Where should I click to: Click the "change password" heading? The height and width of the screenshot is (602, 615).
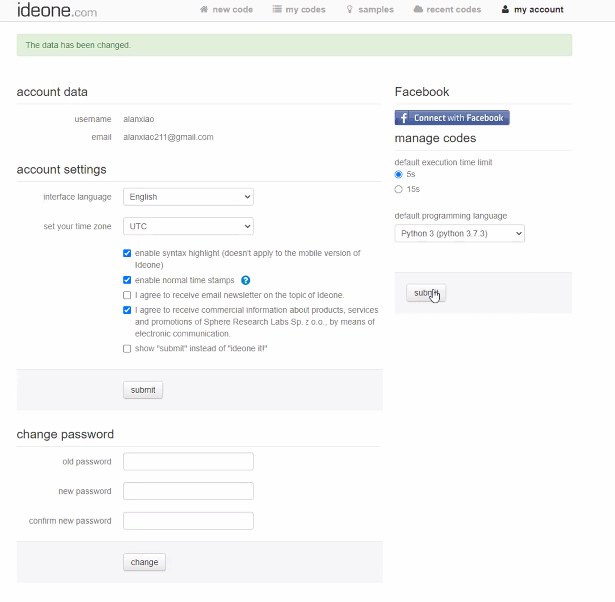coord(65,434)
